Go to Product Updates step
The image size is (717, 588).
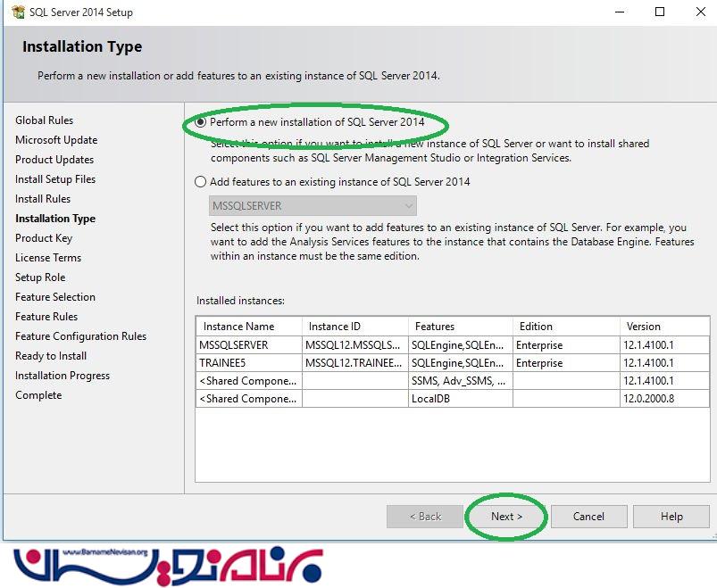[54, 160]
